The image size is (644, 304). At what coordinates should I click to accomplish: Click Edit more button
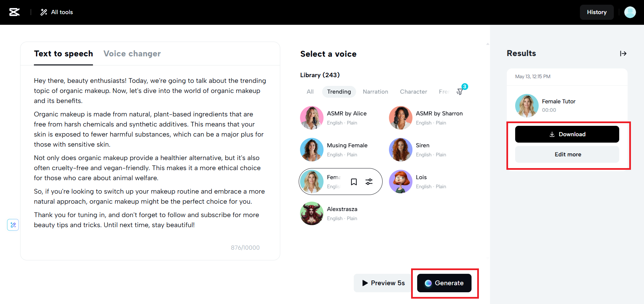coord(567,154)
